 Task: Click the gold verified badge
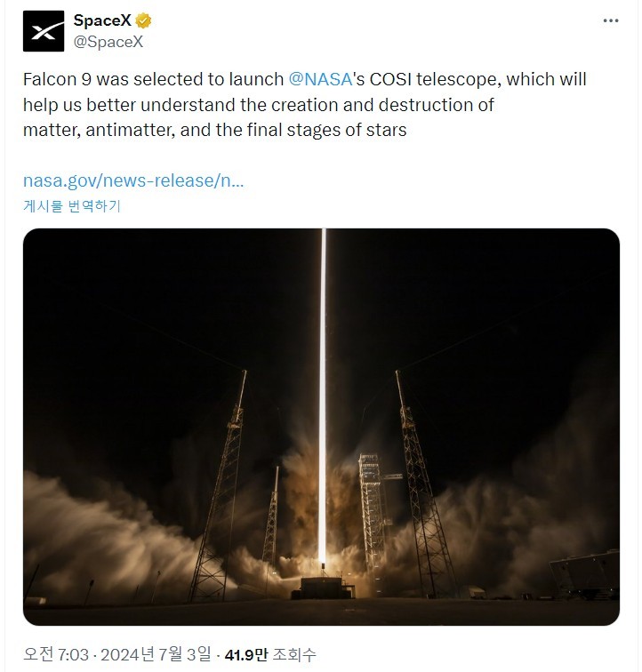point(143,20)
